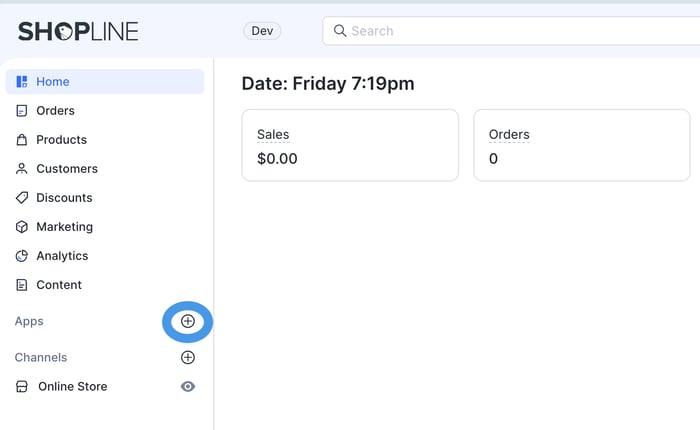
Task: Open the Sales $0.00 summary card
Action: click(350, 146)
